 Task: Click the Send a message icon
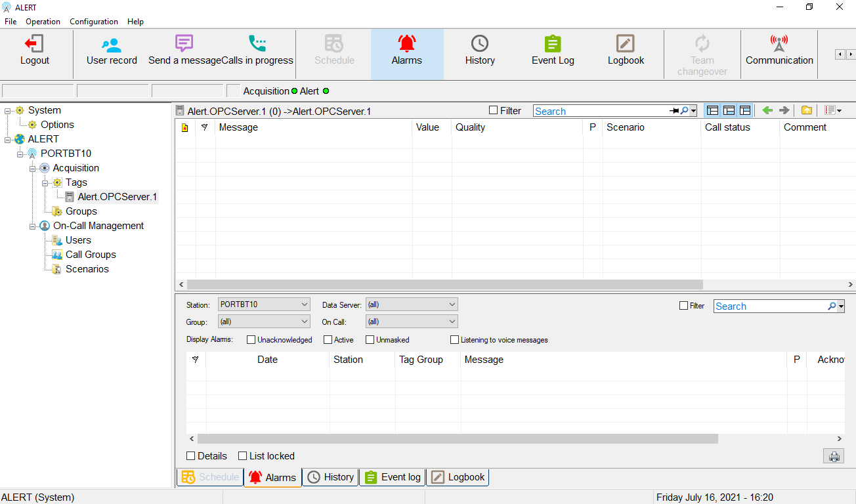[184, 45]
